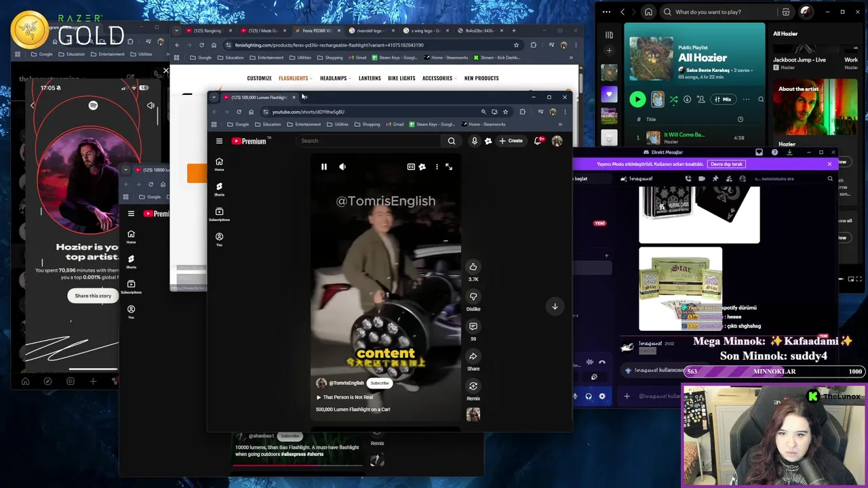868x488 pixels.
Task: Open the YouTube hamburger guide menu
Action: pos(219,141)
